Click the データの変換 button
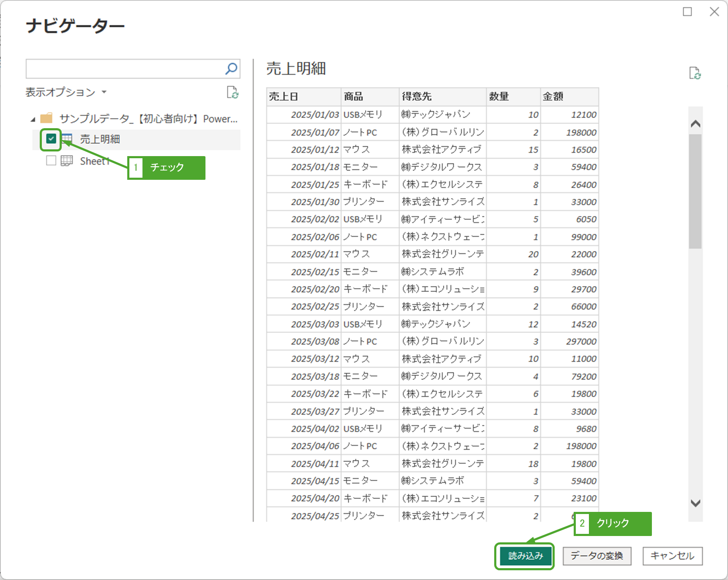 pyautogui.click(x=597, y=556)
